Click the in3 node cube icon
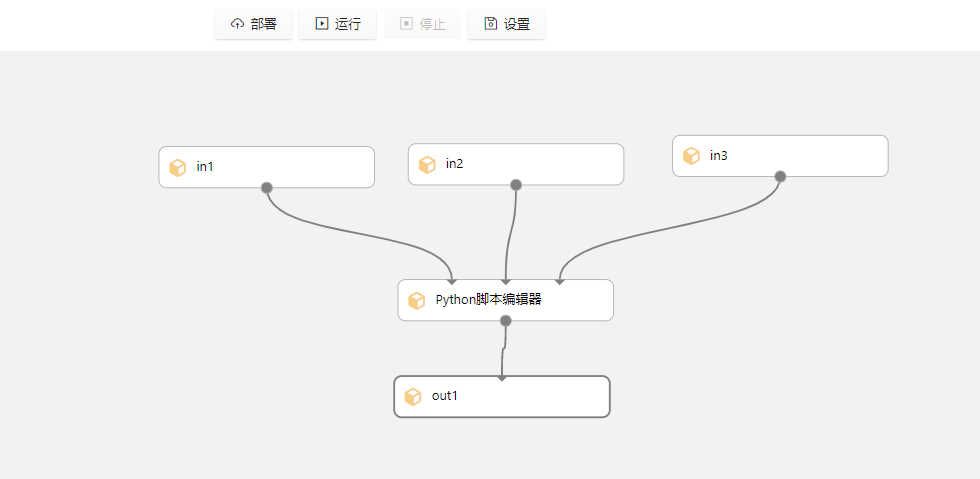The height and width of the screenshot is (479, 980). [691, 156]
